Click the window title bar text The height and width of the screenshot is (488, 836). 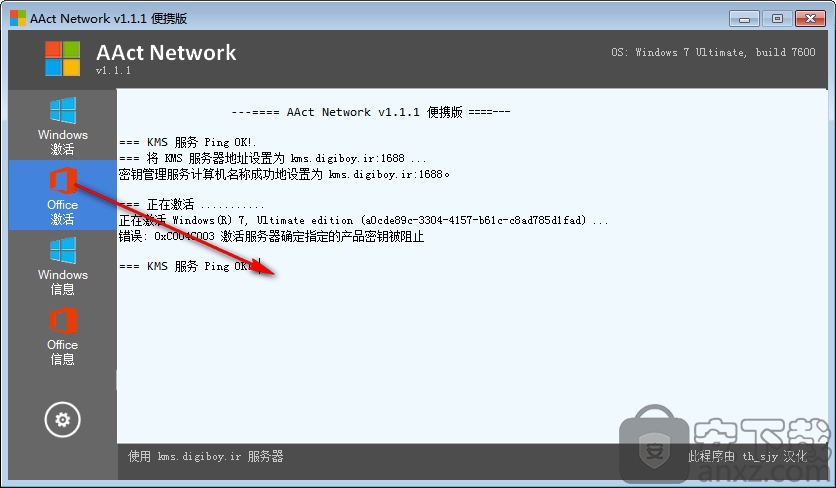click(108, 19)
